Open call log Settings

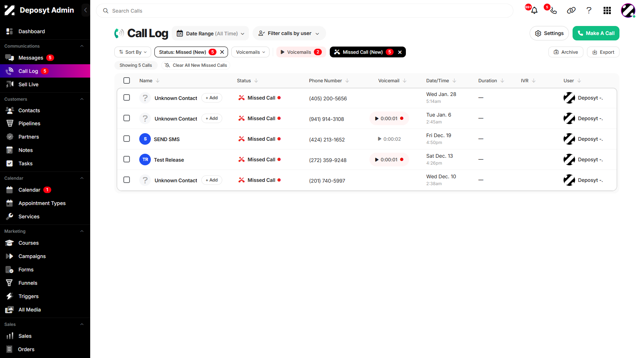549,33
